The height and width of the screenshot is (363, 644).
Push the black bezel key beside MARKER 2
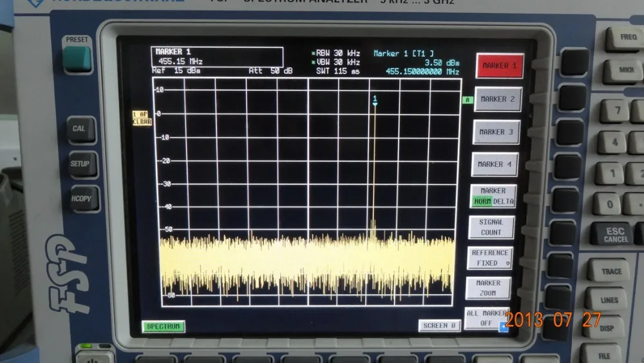point(573,98)
